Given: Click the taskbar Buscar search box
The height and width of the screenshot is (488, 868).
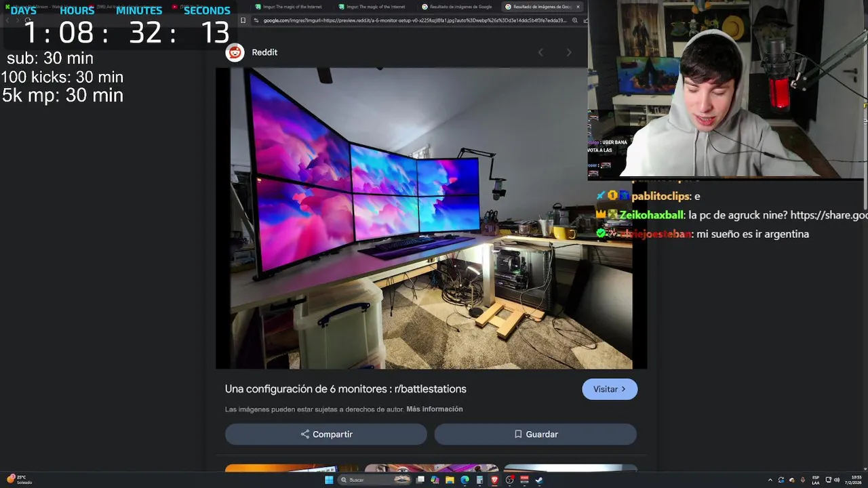Looking at the screenshot, I should (375, 480).
